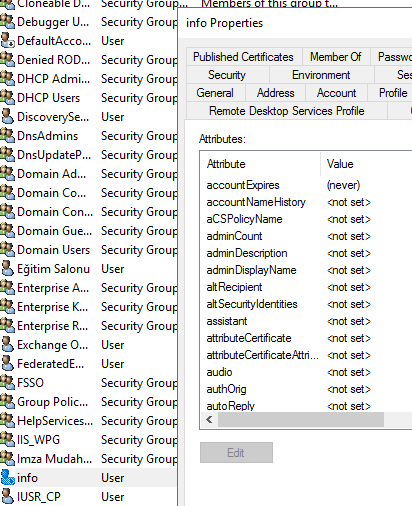Select the DefaultAccount disabled user icon
Viewport: 412px width, 506px height.
point(7,40)
